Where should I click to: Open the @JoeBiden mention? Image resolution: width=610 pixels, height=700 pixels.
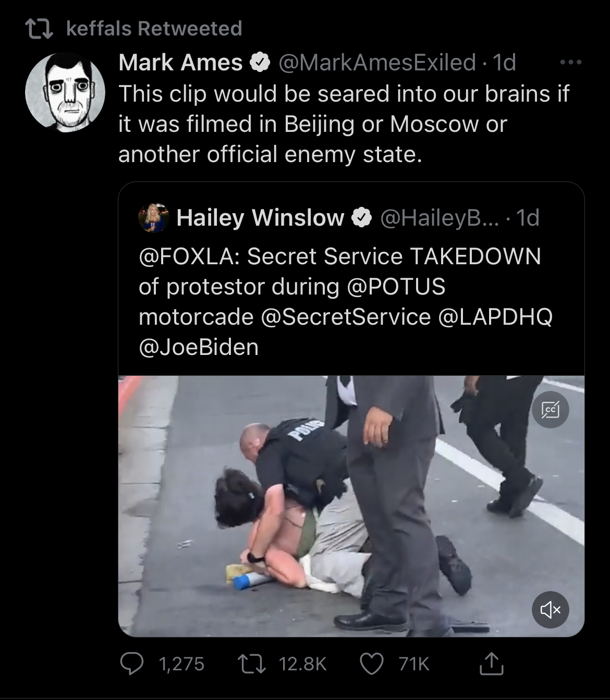(199, 347)
